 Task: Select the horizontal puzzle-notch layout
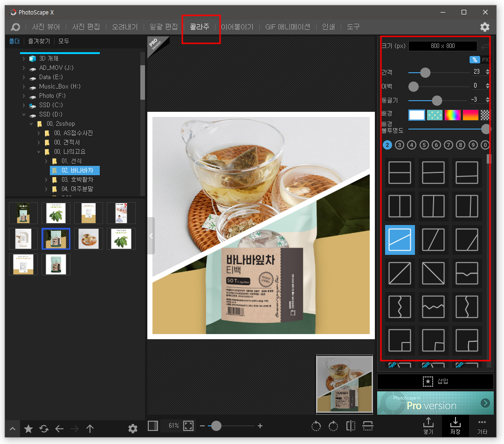pos(467,273)
